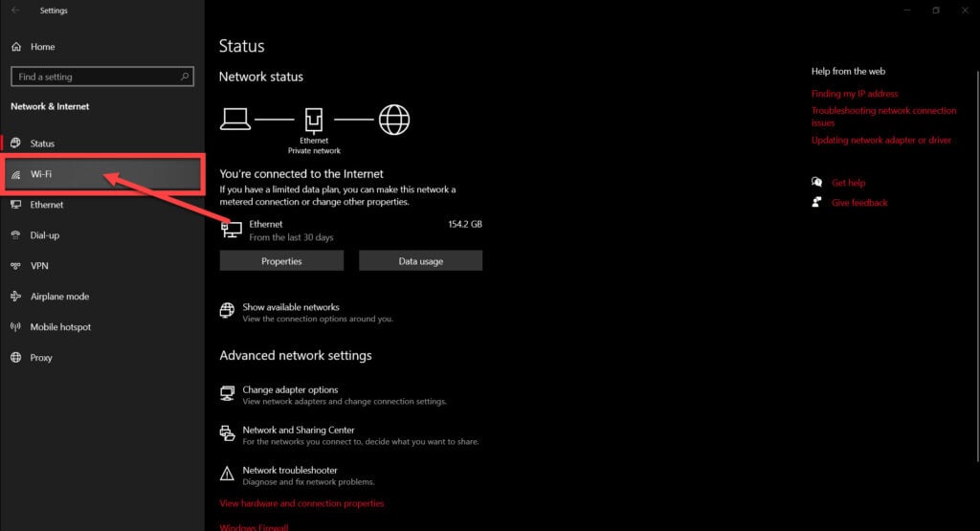980x531 pixels.
Task: Open View hardware and connection properties link
Action: point(301,503)
